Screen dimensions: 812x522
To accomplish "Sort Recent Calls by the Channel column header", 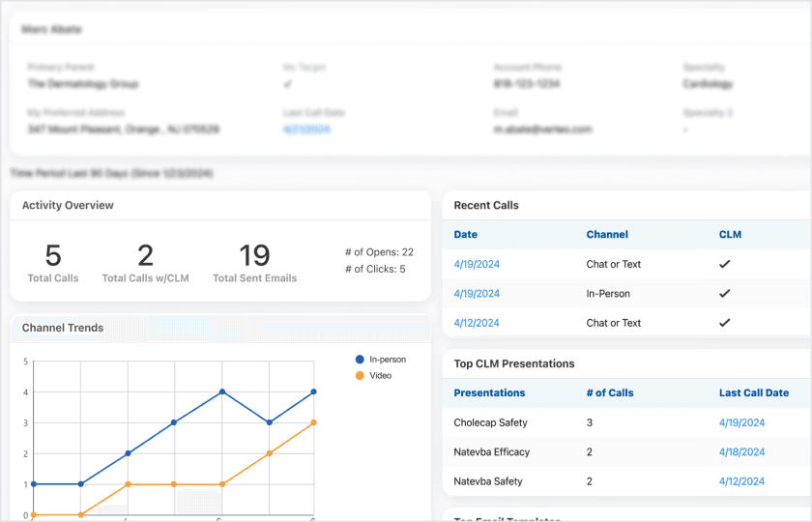I will [607, 234].
